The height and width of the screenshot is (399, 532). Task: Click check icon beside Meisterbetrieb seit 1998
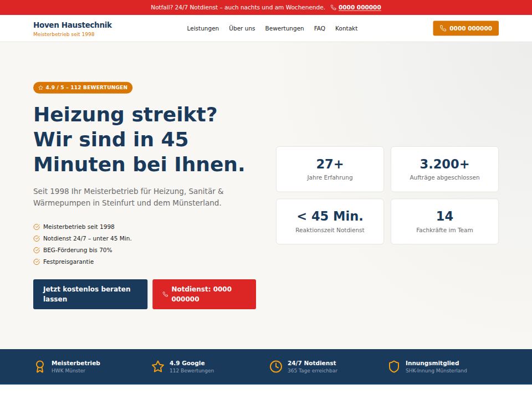(x=37, y=227)
